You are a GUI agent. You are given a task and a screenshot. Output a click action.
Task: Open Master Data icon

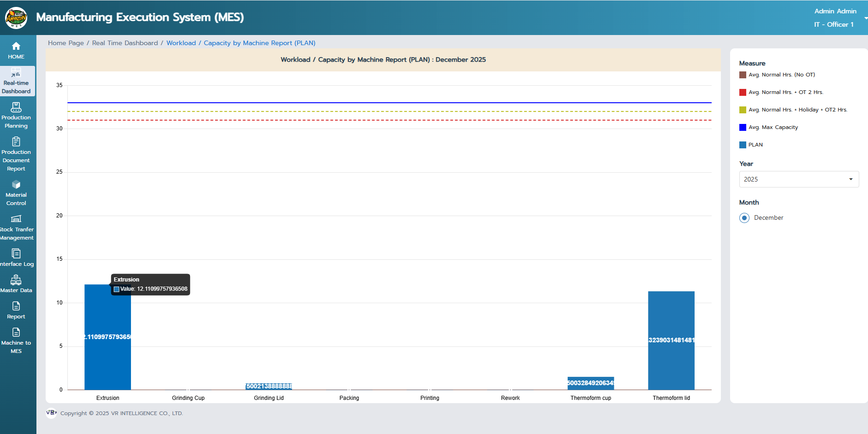click(16, 280)
